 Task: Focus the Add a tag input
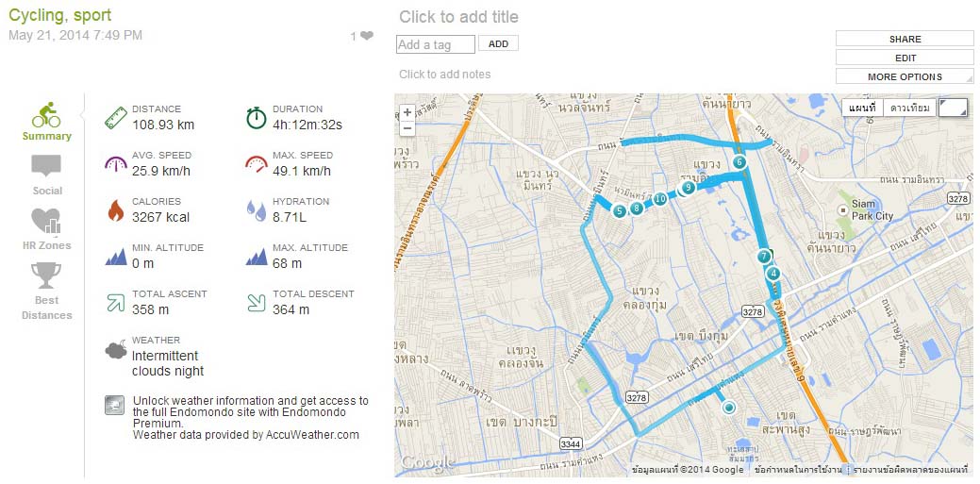(436, 44)
